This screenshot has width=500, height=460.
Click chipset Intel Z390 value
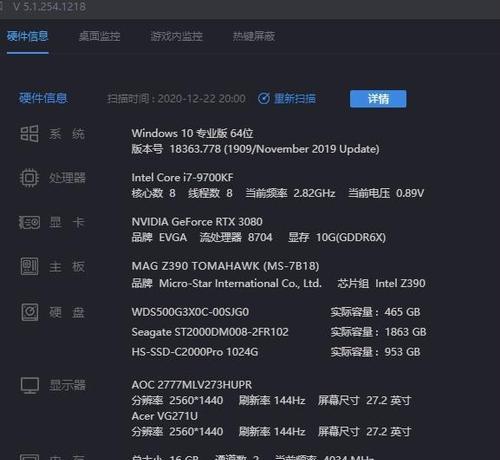coord(400,283)
